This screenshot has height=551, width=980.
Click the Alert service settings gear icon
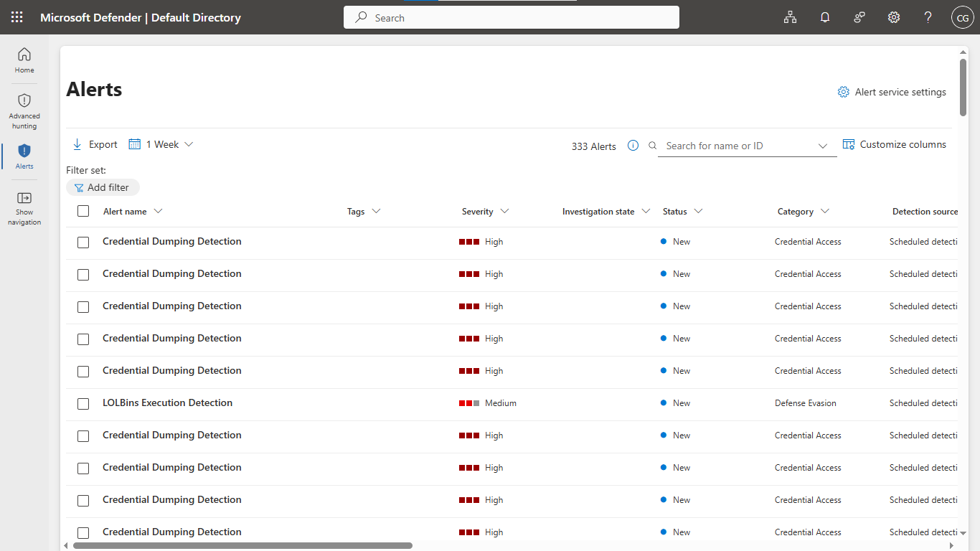pos(844,92)
